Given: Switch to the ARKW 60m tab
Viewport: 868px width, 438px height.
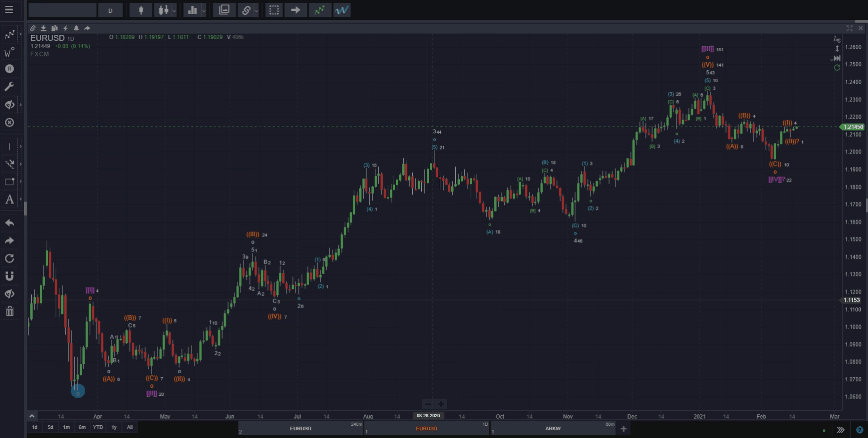Looking at the screenshot, I should point(553,428).
